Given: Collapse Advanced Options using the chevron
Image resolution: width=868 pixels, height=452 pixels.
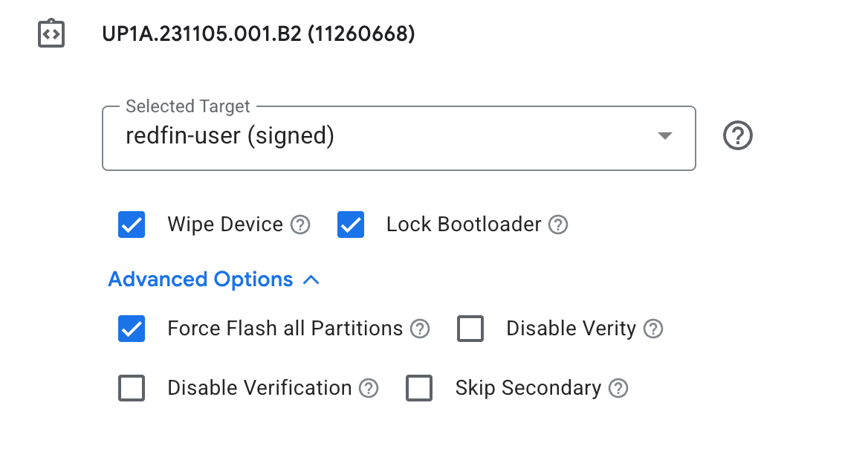Looking at the screenshot, I should [311, 280].
